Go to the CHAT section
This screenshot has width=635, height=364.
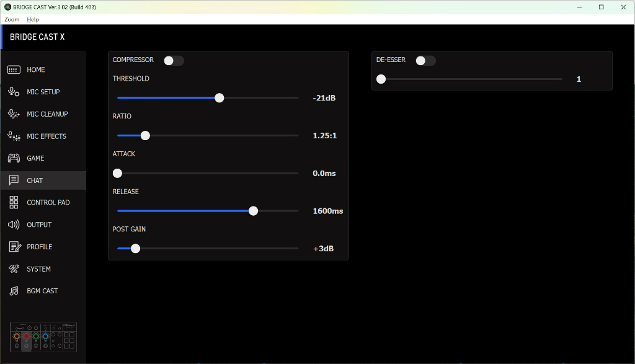(43, 180)
